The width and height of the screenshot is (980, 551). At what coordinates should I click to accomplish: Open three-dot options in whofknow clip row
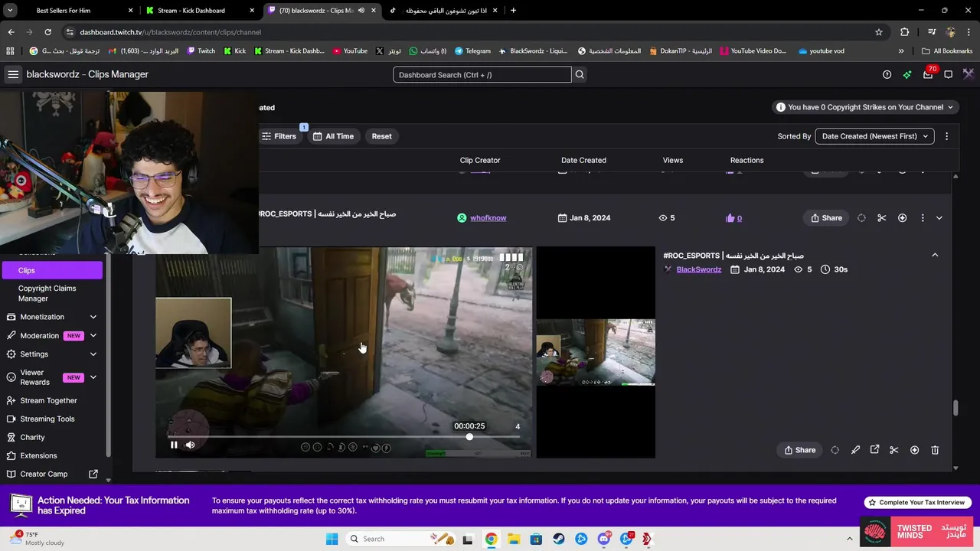[922, 218]
